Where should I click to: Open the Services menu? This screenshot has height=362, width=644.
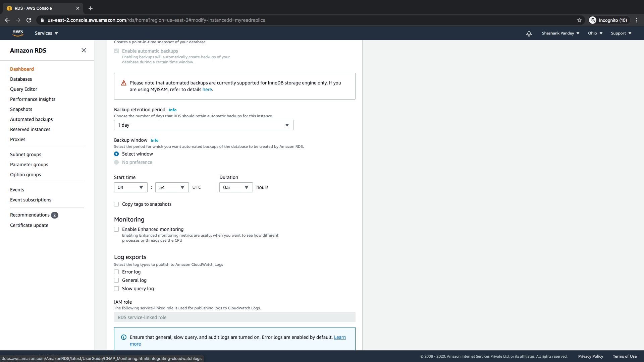point(46,33)
